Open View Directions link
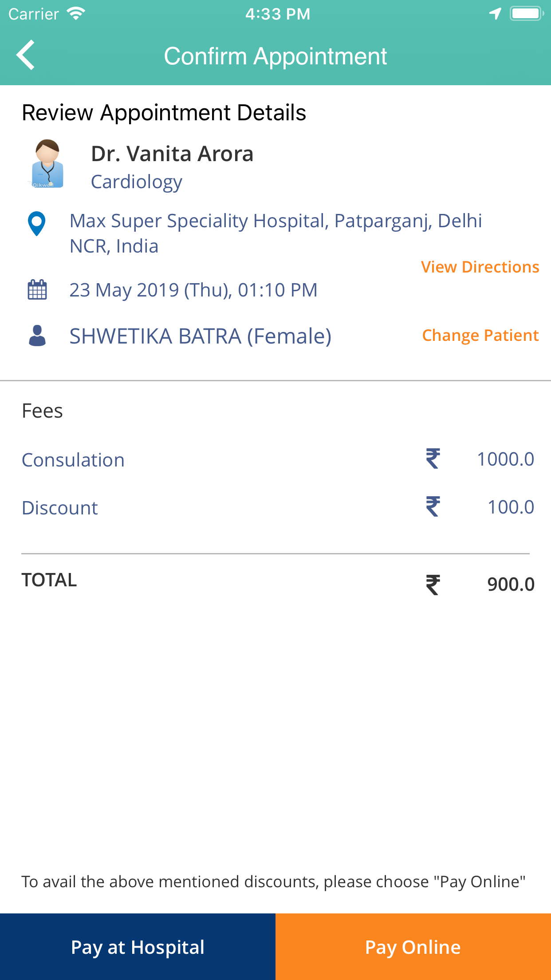The width and height of the screenshot is (551, 980). tap(480, 267)
